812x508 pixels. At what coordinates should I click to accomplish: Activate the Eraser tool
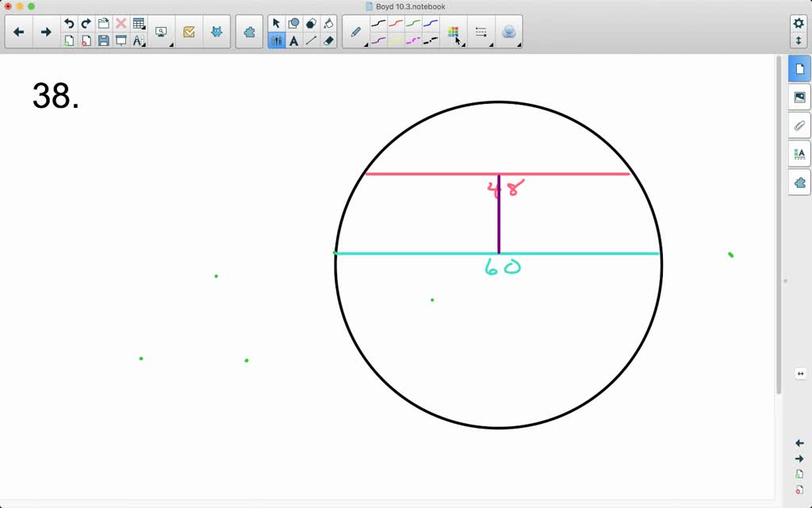(327, 41)
